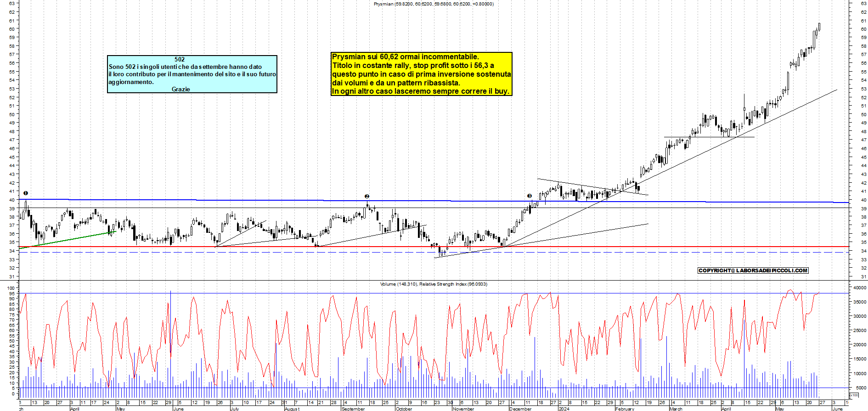Image resolution: width=868 pixels, height=411 pixels.
Task: Click the numbered marker 2 on the chart
Action: (366, 196)
